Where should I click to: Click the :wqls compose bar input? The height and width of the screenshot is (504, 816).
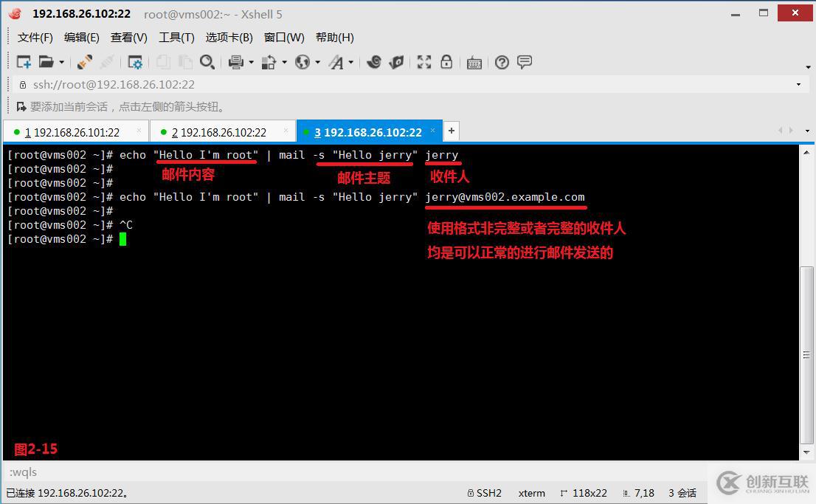coord(354,472)
